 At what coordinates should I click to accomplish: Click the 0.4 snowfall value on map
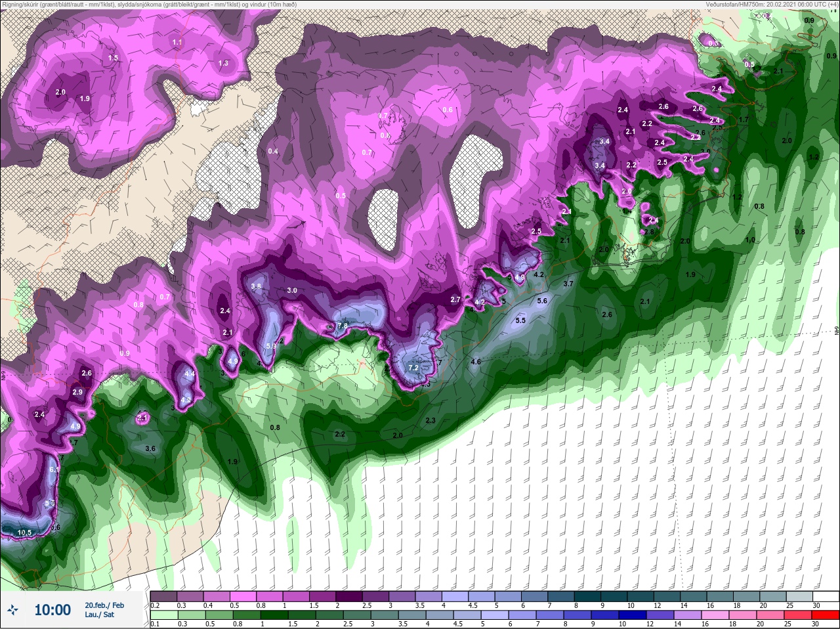[273, 152]
